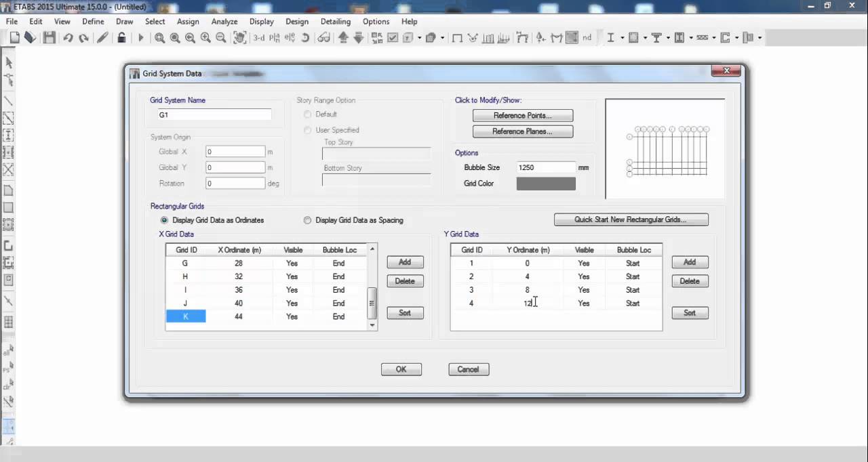Click the Undo arrow icon
The width and height of the screenshot is (868, 462).
click(x=68, y=38)
